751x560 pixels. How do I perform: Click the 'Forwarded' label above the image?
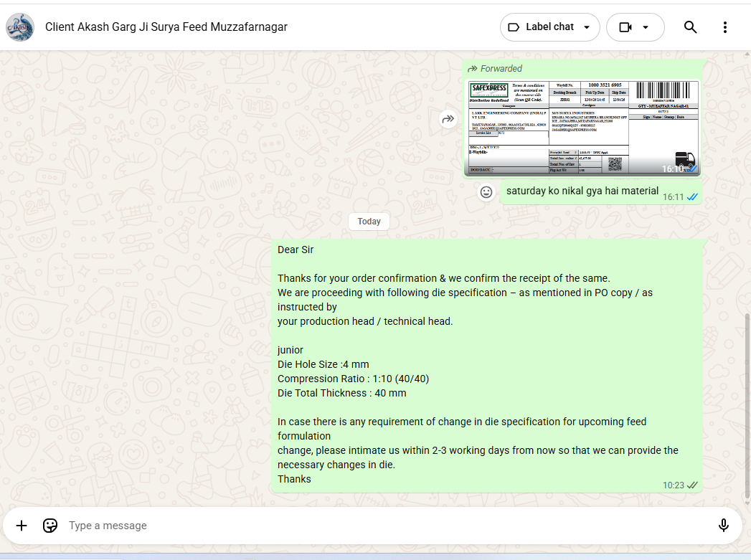tap(501, 69)
